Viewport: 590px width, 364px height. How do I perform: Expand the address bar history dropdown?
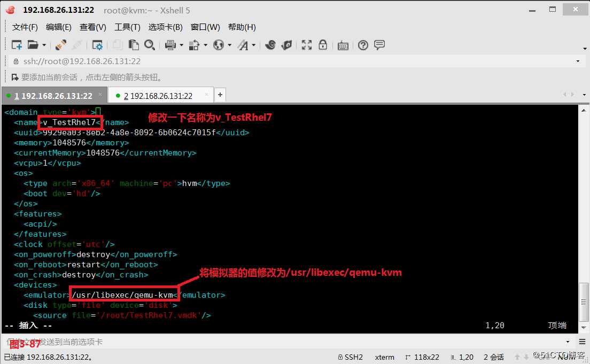click(578, 61)
